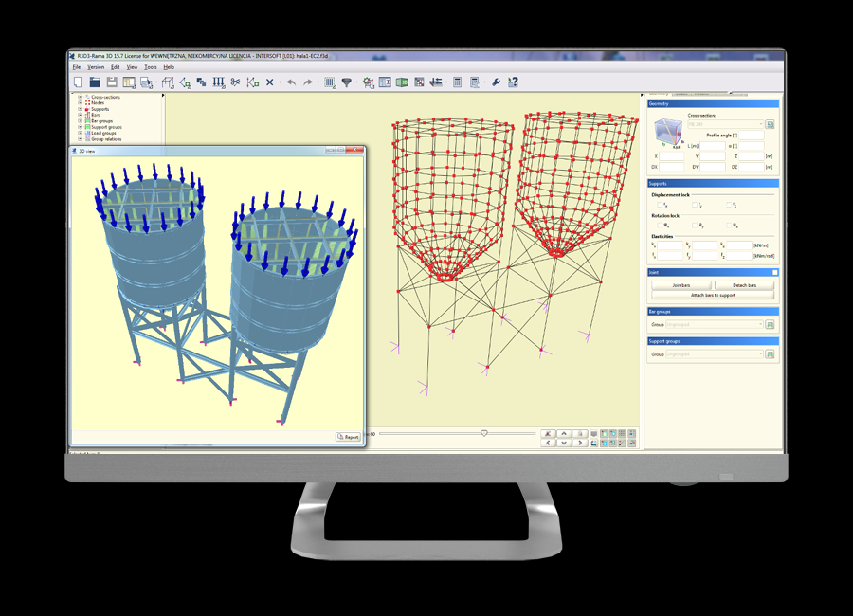The height and width of the screenshot is (616, 853).
Task: Enable the X displacement lock checkbox
Action: pyautogui.click(x=661, y=205)
